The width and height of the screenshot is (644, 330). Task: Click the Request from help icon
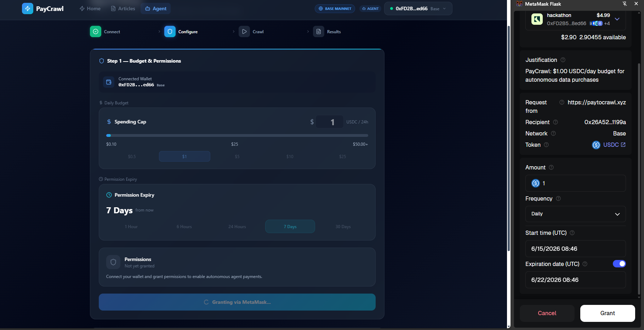click(562, 102)
